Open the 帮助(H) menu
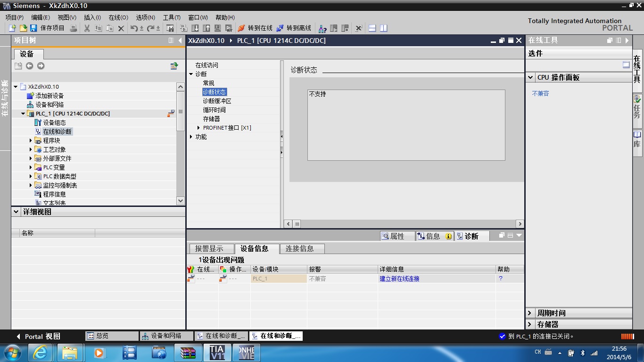The height and width of the screenshot is (362, 644). [225, 17]
